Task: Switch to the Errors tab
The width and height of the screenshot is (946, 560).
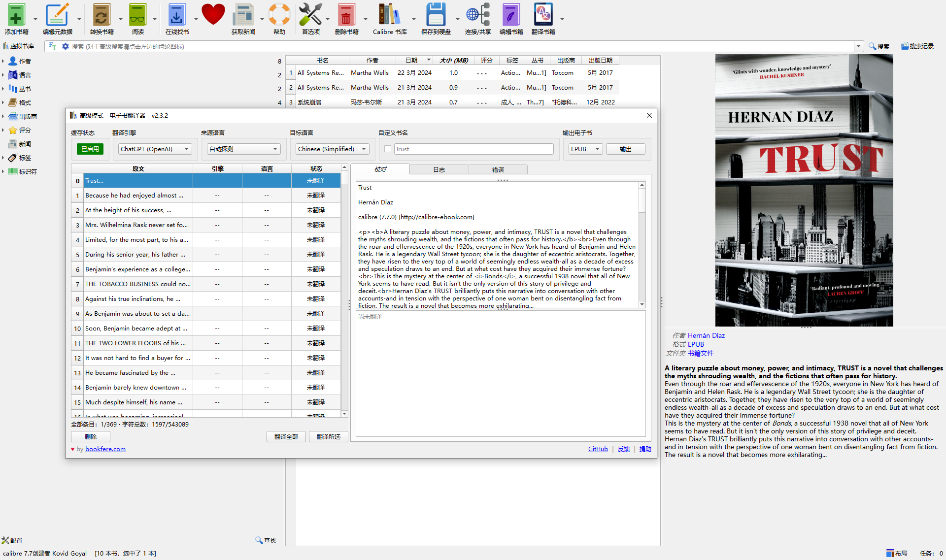Action: click(x=498, y=169)
